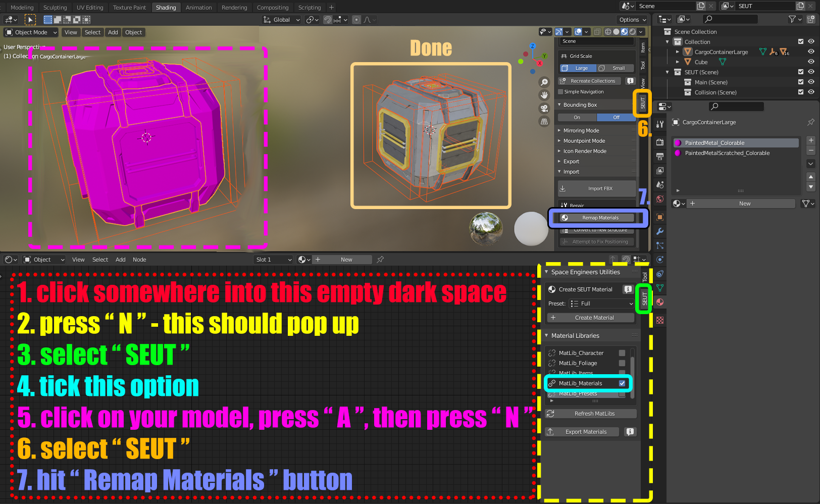Hide Cube with its eye icon

pyautogui.click(x=811, y=62)
